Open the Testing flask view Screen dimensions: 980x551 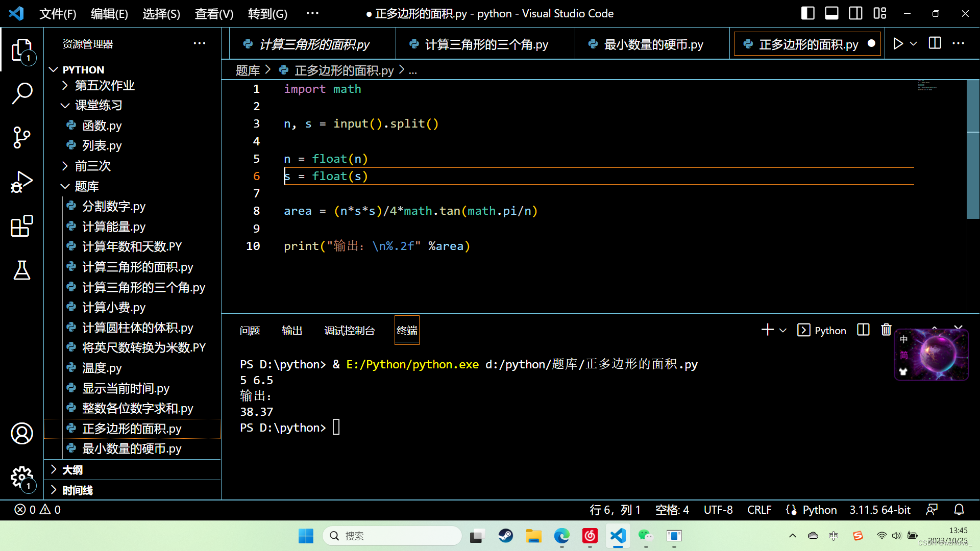click(x=22, y=270)
